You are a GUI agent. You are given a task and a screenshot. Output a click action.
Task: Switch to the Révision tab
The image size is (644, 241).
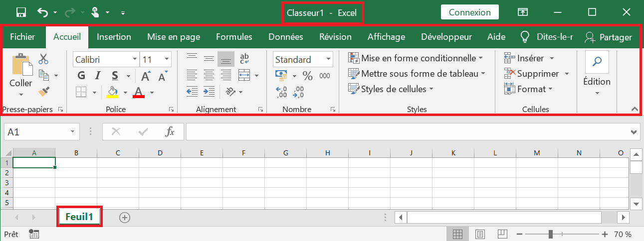click(335, 37)
